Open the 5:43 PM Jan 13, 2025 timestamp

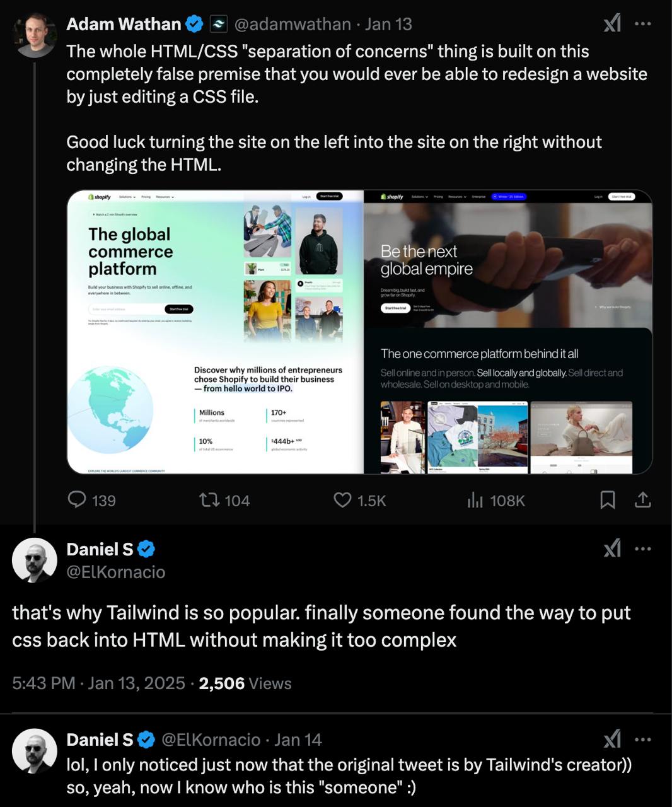pyautogui.click(x=98, y=683)
